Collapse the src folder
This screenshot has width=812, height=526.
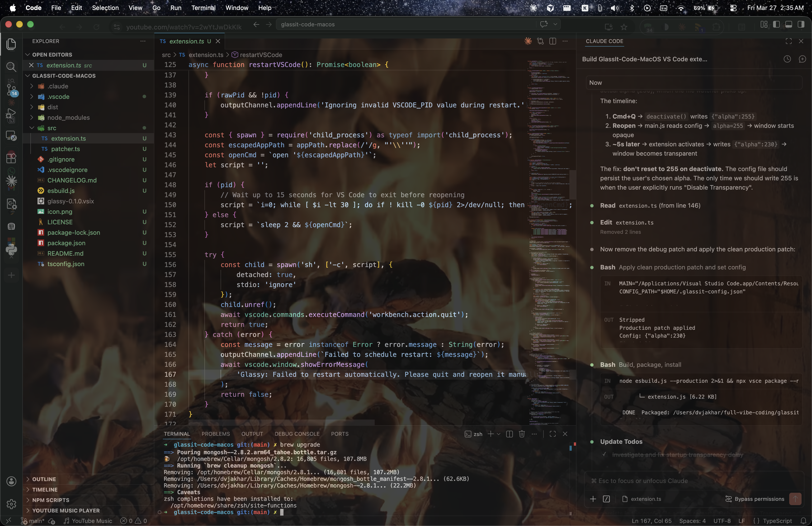[x=52, y=128]
